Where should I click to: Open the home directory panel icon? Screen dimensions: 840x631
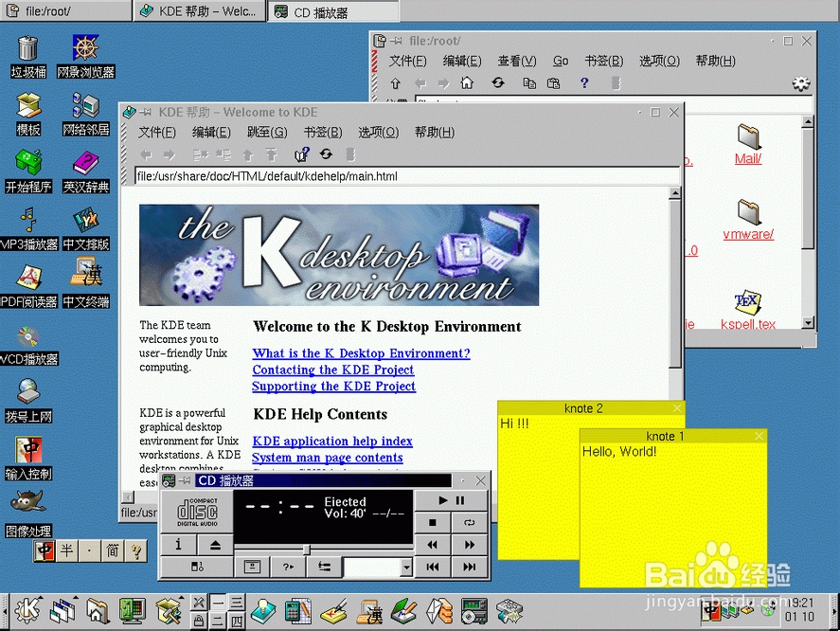click(x=98, y=610)
